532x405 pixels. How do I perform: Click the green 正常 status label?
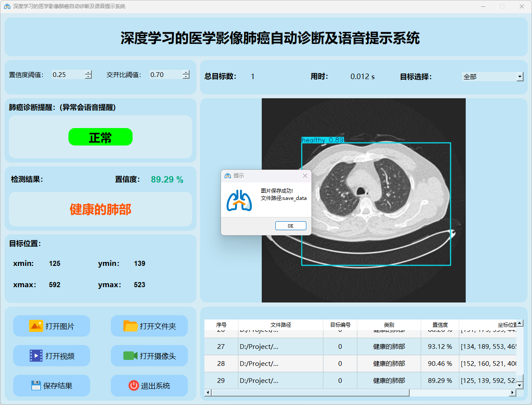100,137
